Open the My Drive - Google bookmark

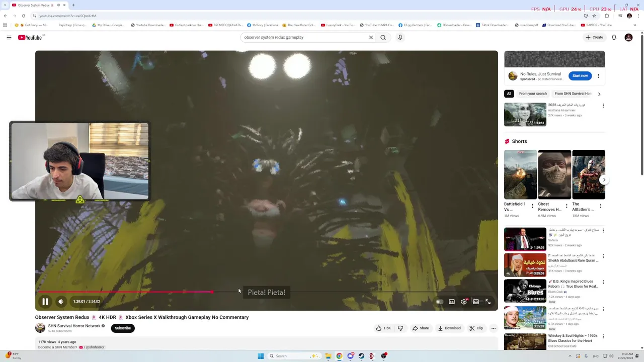[x=108, y=25]
